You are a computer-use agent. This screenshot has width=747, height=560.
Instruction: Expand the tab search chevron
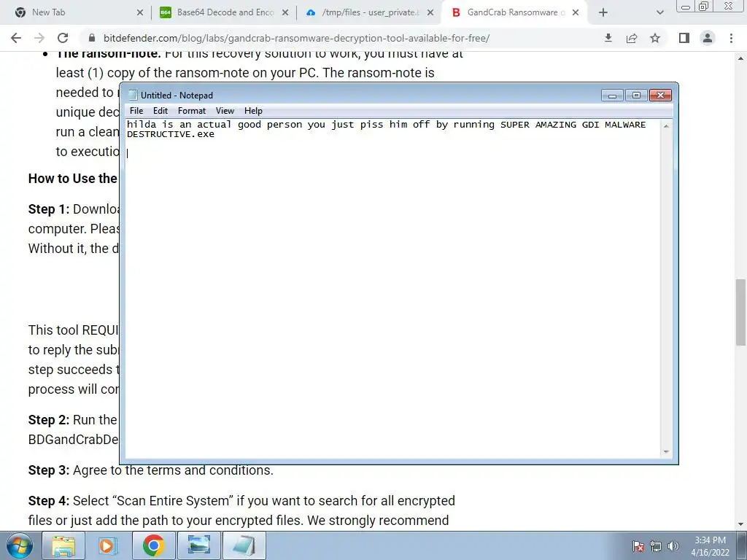click(x=659, y=13)
